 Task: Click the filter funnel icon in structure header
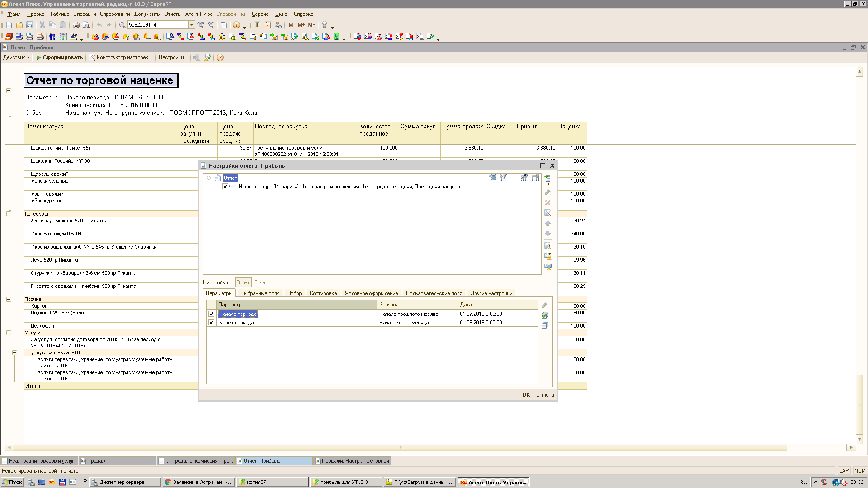[x=503, y=178]
